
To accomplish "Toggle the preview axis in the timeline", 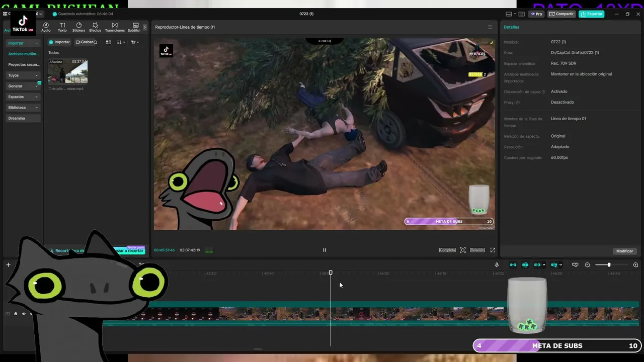I will click(x=554, y=265).
